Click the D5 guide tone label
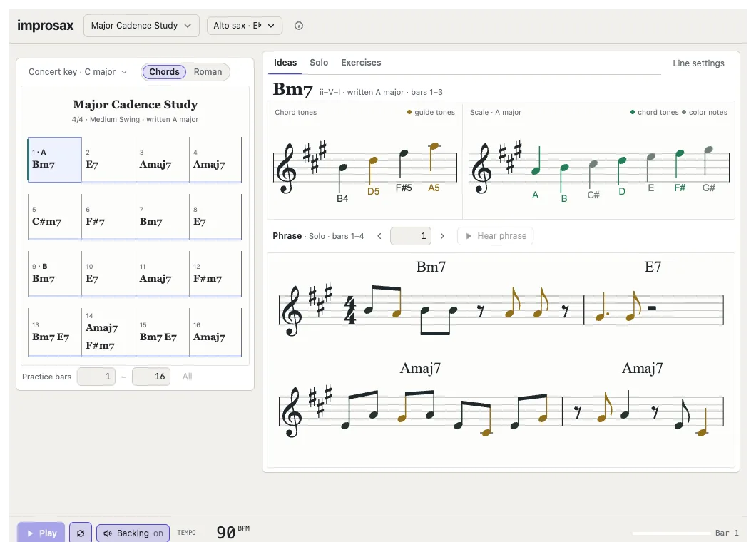 click(373, 191)
